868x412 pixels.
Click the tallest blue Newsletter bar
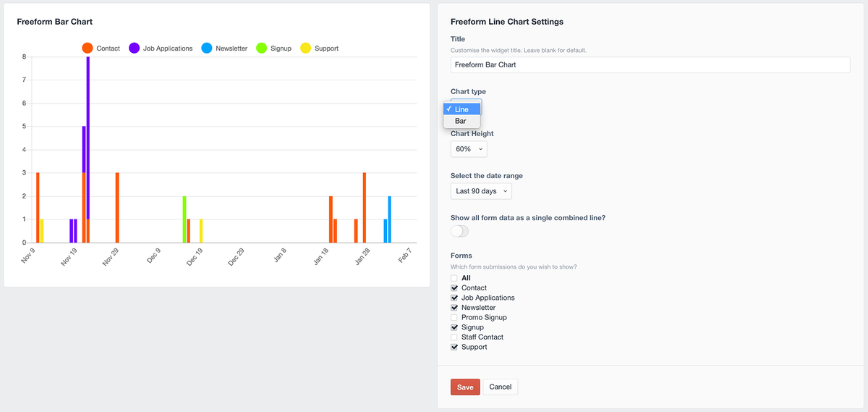390,219
